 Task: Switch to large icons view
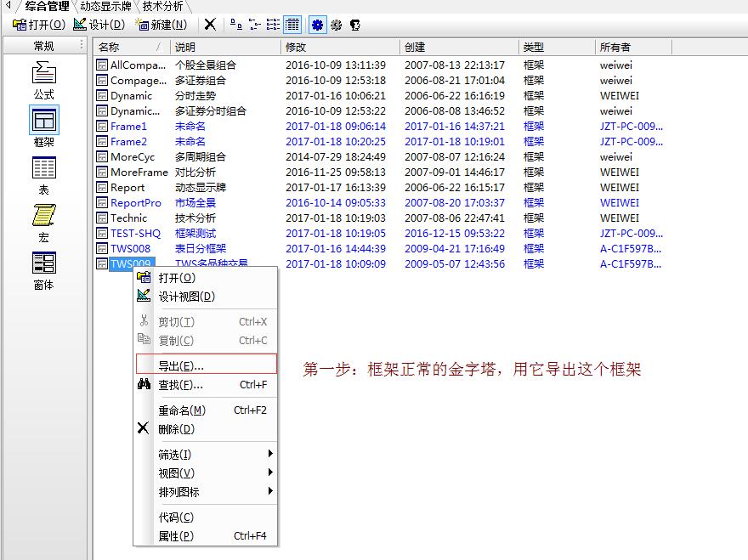click(x=235, y=25)
